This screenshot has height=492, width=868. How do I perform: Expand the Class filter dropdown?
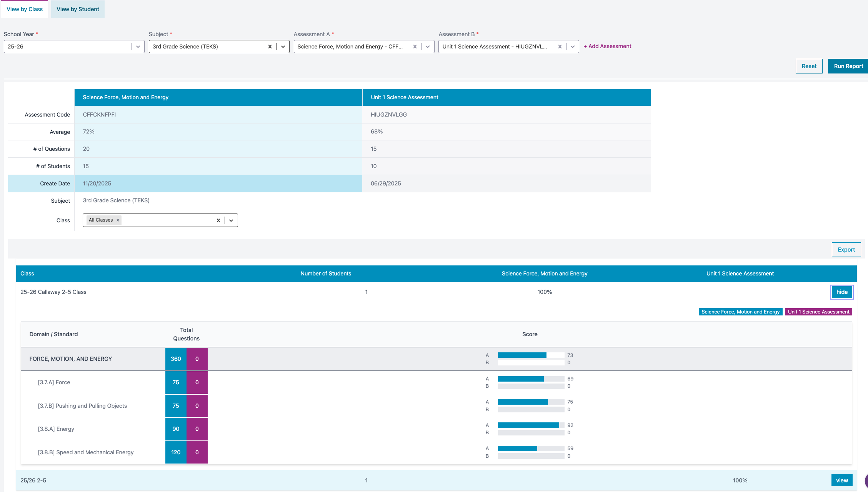(x=231, y=220)
